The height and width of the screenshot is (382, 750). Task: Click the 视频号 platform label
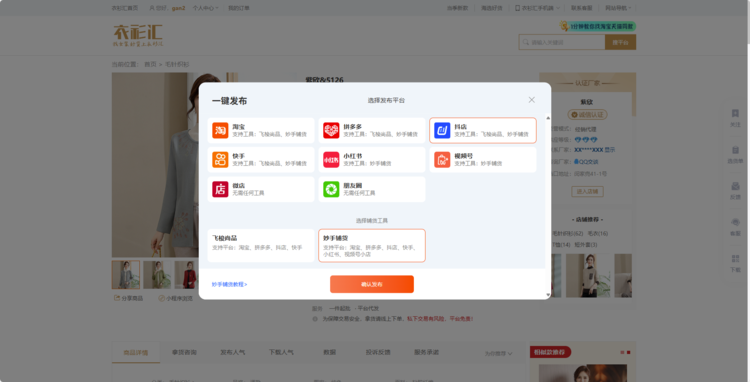(463, 156)
